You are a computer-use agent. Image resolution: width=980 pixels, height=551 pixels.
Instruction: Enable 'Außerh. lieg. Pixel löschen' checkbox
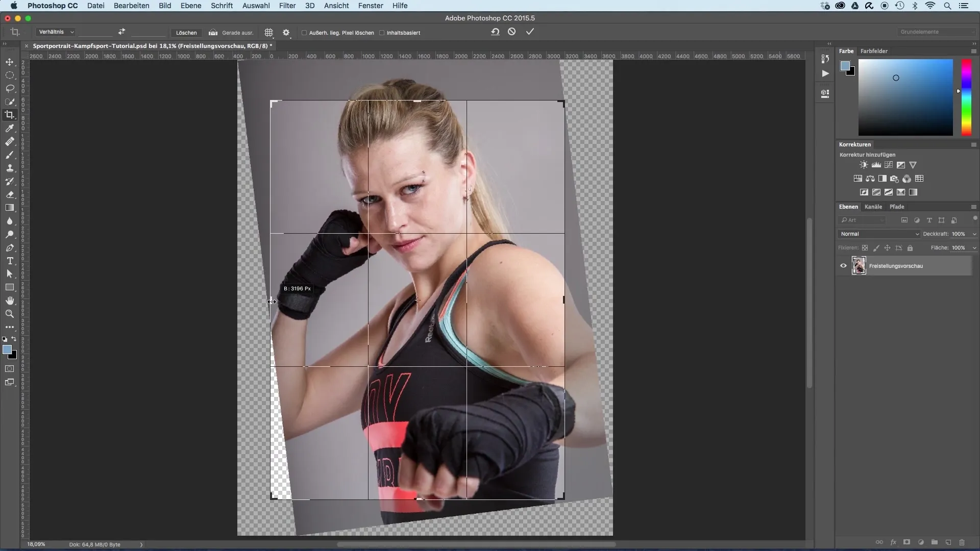[304, 33]
